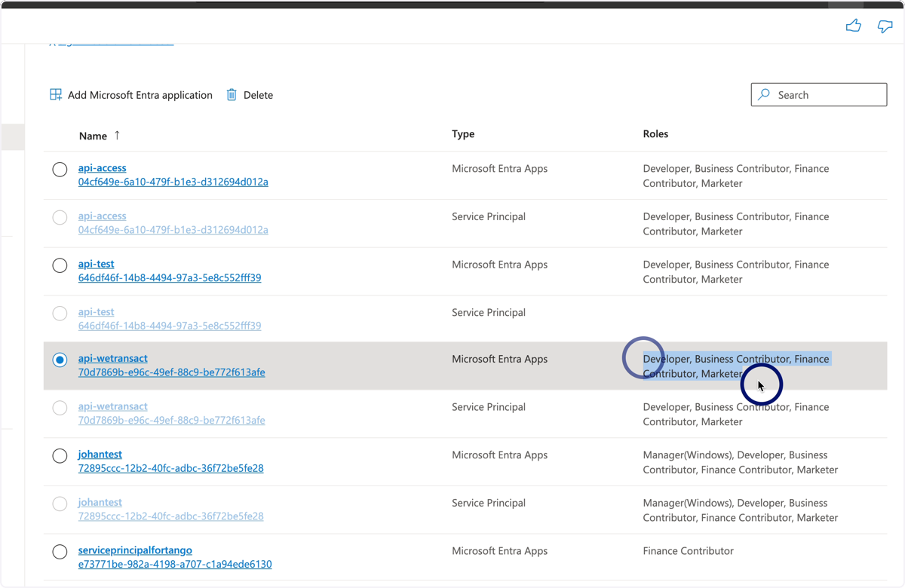Open api-wetransact link in selected row
The width and height of the screenshot is (905, 588).
113,359
